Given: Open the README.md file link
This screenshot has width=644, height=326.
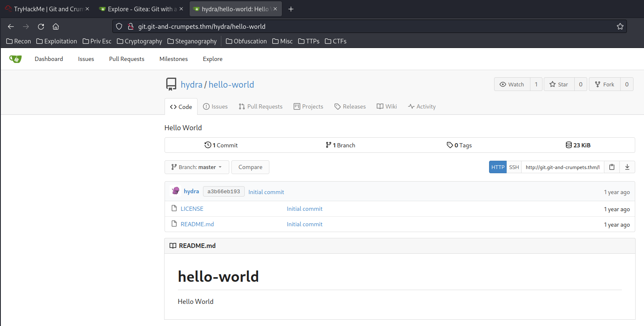Looking at the screenshot, I should coord(197,224).
